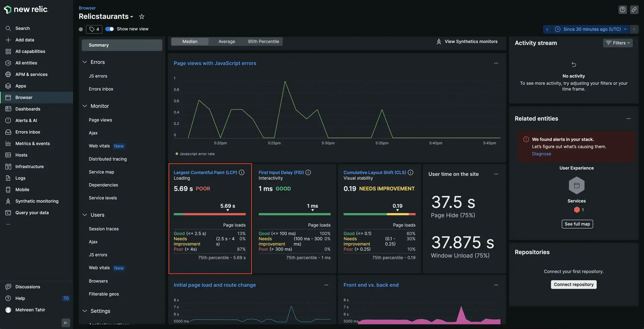
Task: Open the tags count badge
Action: point(94,29)
